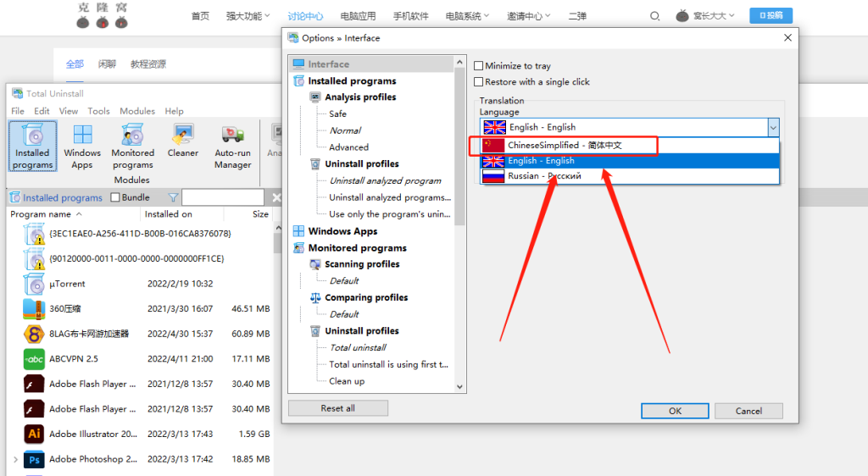Enable Restore with a single click
The image size is (868, 476).
click(479, 82)
